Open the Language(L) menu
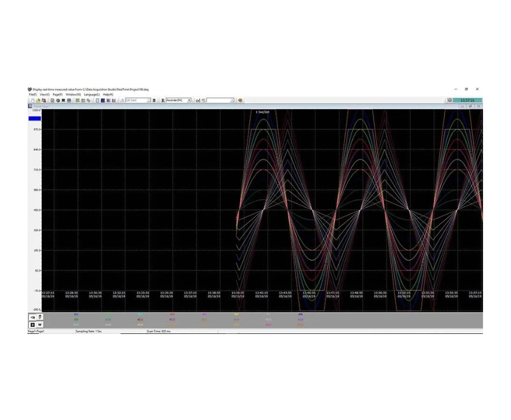Screen dimensions: 511x420 click(x=92, y=94)
